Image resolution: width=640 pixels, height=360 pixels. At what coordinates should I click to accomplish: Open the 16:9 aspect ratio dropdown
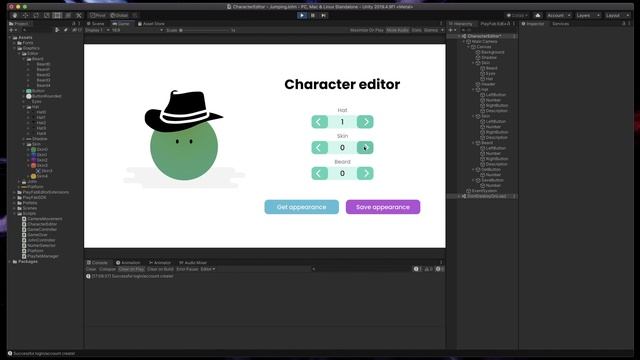point(138,30)
